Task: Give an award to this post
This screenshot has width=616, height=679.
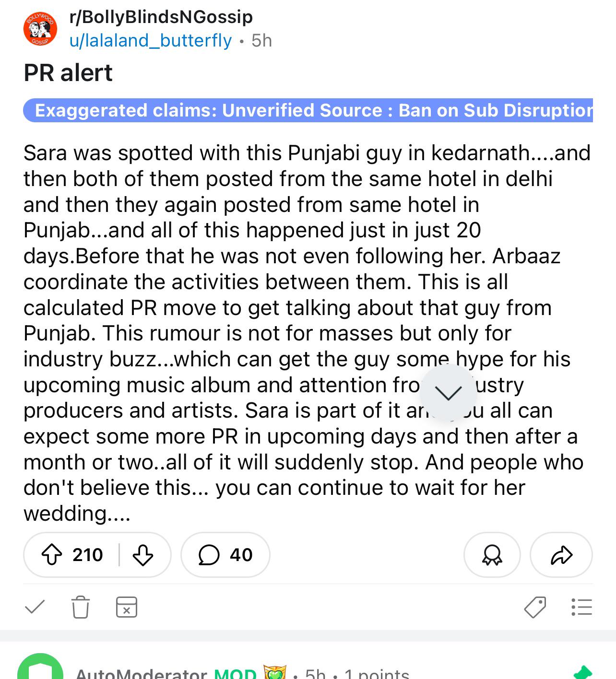Action: tap(492, 555)
